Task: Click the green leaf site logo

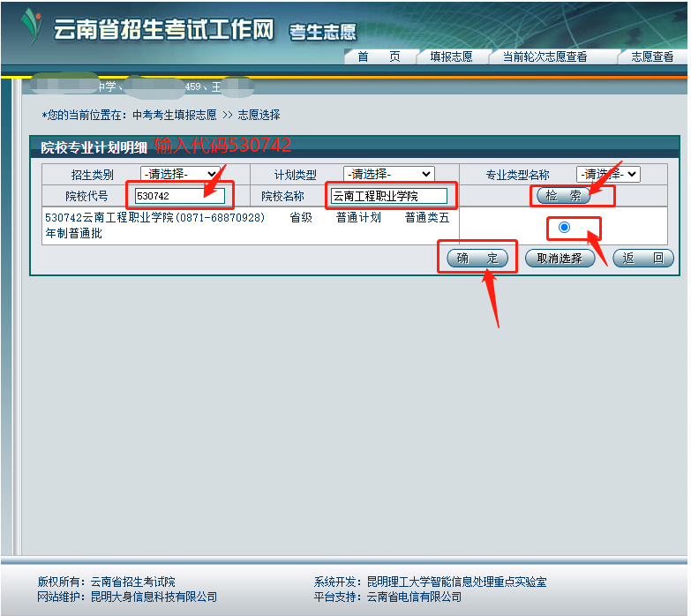Action: (32, 26)
